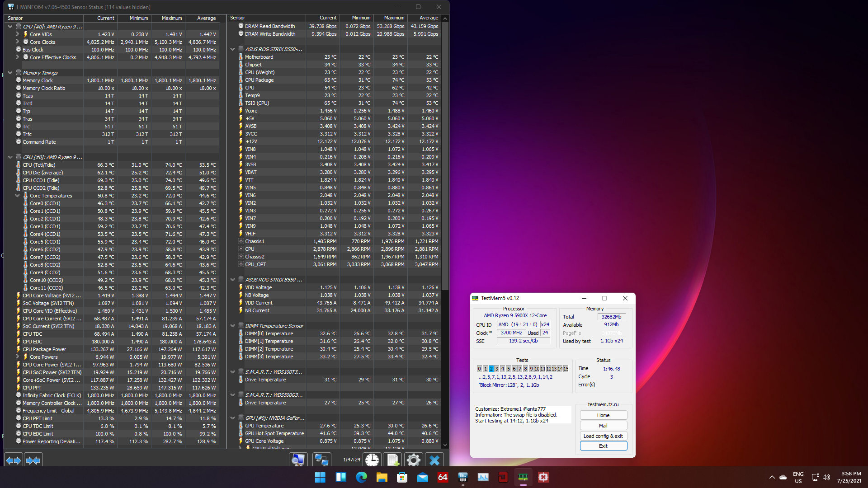Show hidden system tray icons chevron
The width and height of the screenshot is (868, 488).
(x=772, y=477)
